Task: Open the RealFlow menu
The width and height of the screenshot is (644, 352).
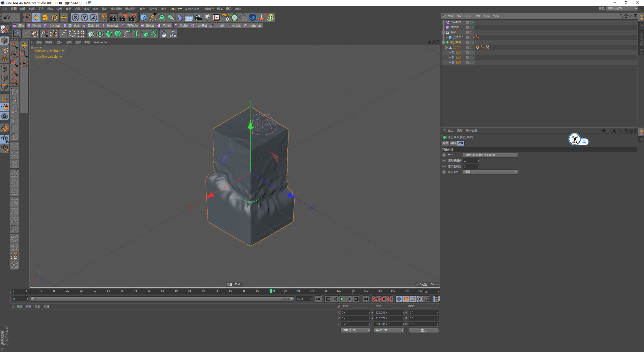Action: (x=175, y=9)
